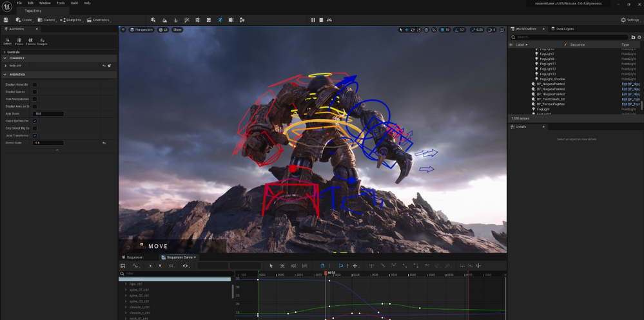The width and height of the screenshot is (644, 320).
Task: Open the Poses tool in Animation panel
Action: coord(19,41)
